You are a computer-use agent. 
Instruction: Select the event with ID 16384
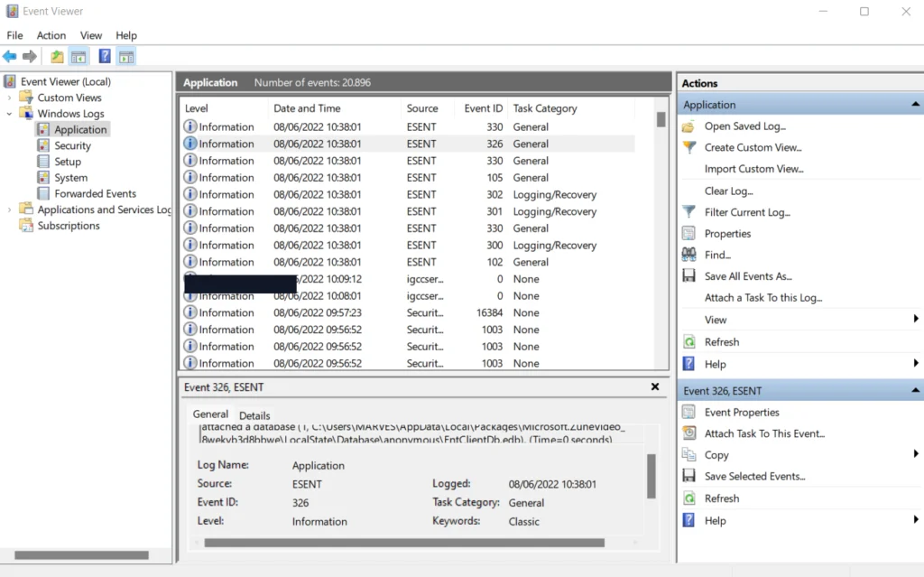(x=408, y=312)
